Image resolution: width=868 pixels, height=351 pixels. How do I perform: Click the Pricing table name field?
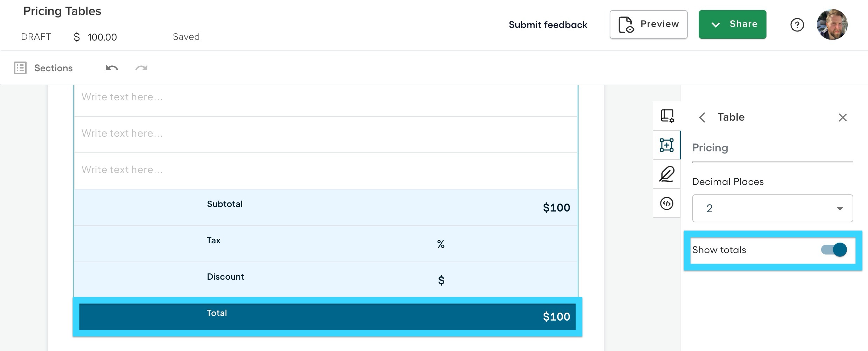point(772,148)
